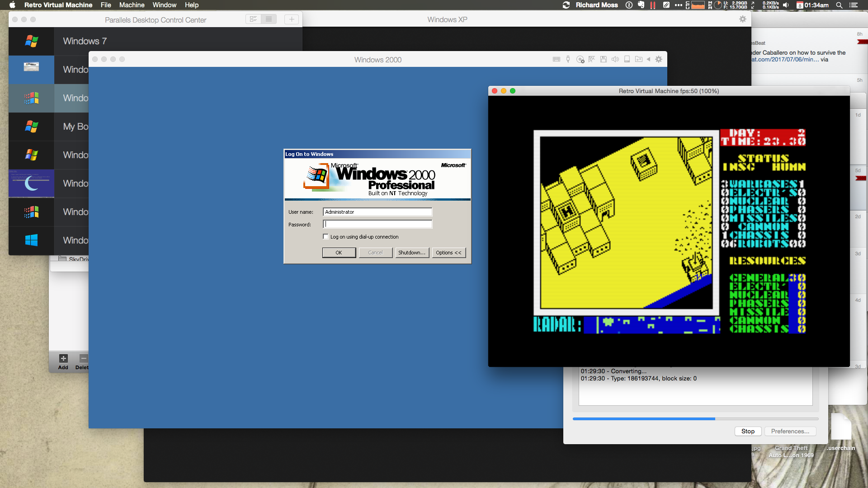Viewport: 868px width, 488px height.
Task: Toggle Log on using dial-up connection checkbox
Action: point(325,236)
